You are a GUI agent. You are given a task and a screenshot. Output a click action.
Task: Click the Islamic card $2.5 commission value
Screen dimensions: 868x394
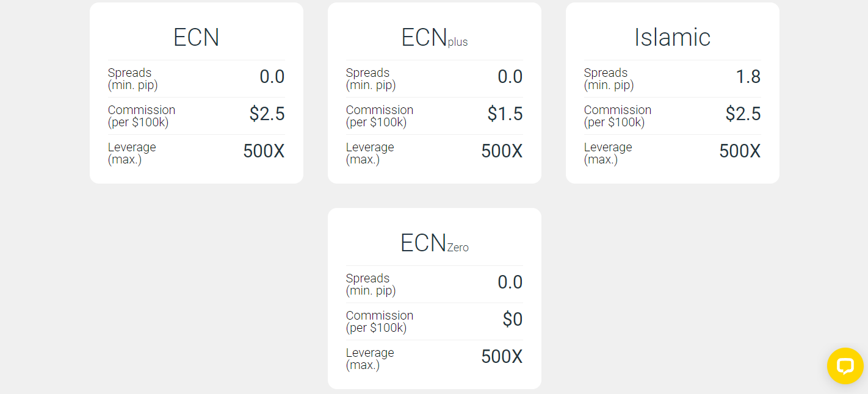[743, 114]
